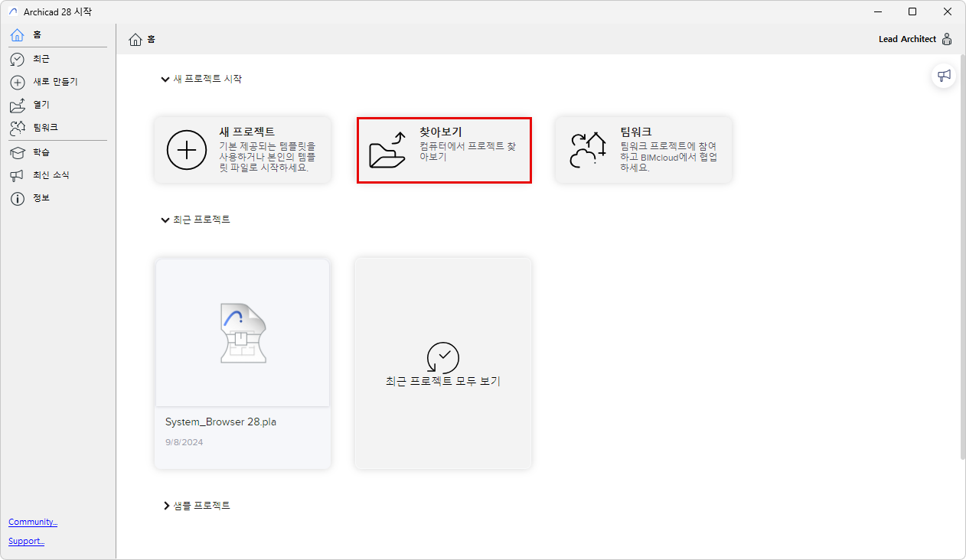Collapse the 새 프로젝트 시작 section
Screen dimensions: 966x560
[165, 79]
